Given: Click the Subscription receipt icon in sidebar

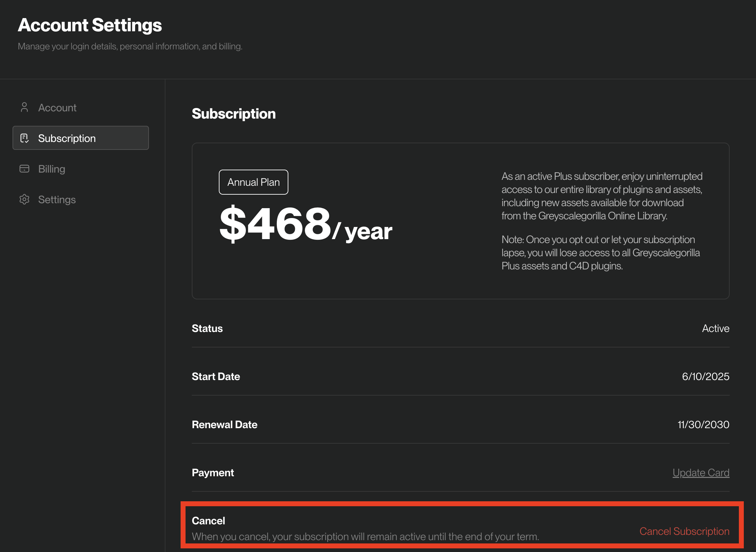Looking at the screenshot, I should [x=24, y=138].
